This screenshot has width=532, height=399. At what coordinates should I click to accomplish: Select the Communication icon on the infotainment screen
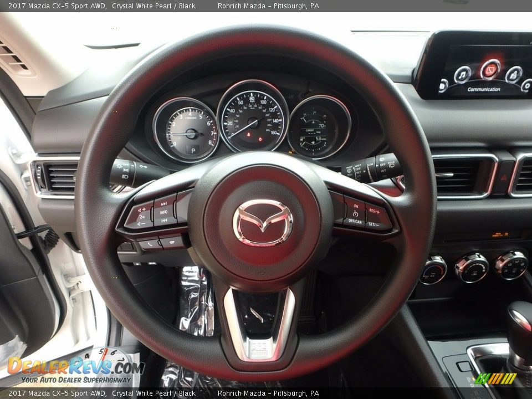tap(490, 69)
